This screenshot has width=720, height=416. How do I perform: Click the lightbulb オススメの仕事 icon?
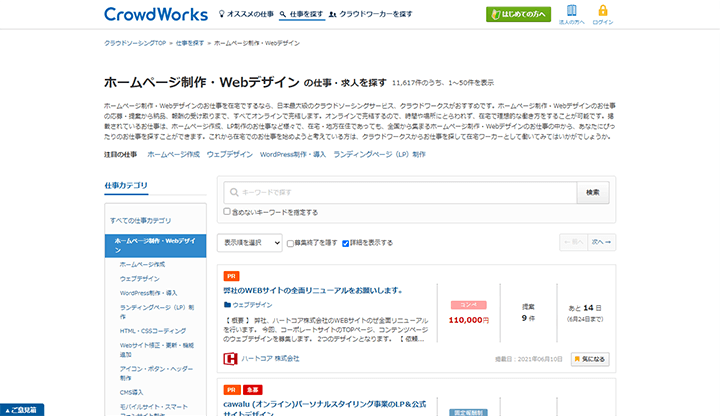(x=221, y=15)
